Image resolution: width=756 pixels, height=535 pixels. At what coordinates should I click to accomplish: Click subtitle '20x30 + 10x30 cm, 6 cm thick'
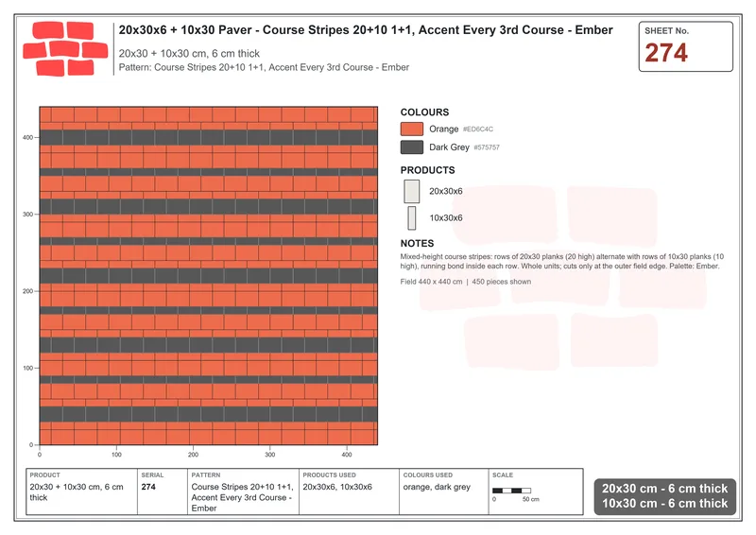[189, 54]
